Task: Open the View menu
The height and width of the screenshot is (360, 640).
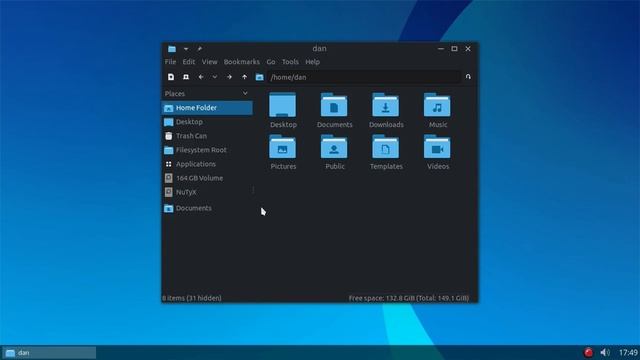Action: [x=209, y=62]
